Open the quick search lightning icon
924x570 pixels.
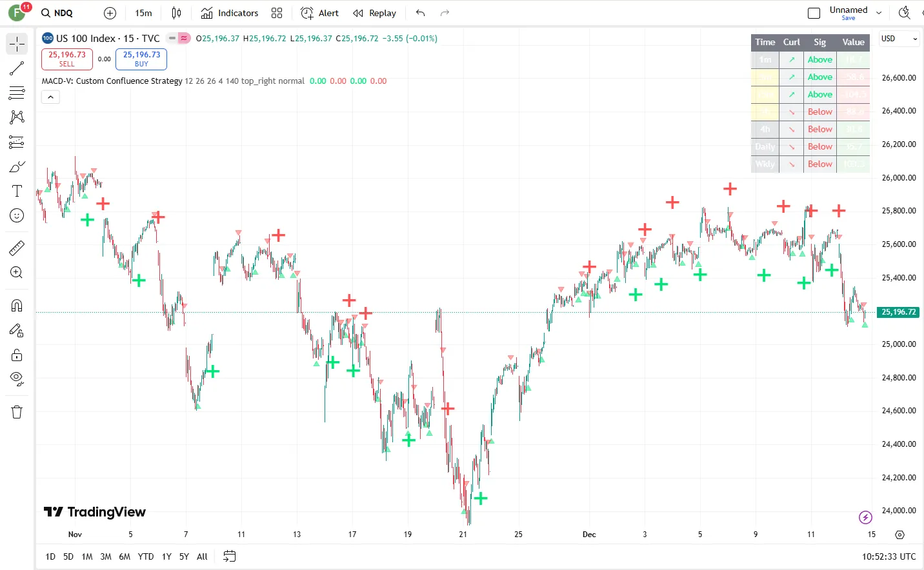tap(905, 12)
